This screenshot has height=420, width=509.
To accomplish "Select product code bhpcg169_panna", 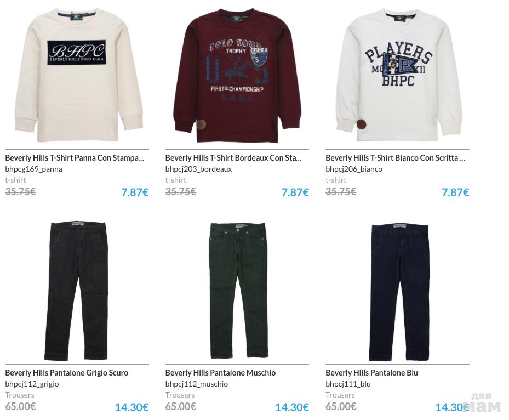I will 34,169.
